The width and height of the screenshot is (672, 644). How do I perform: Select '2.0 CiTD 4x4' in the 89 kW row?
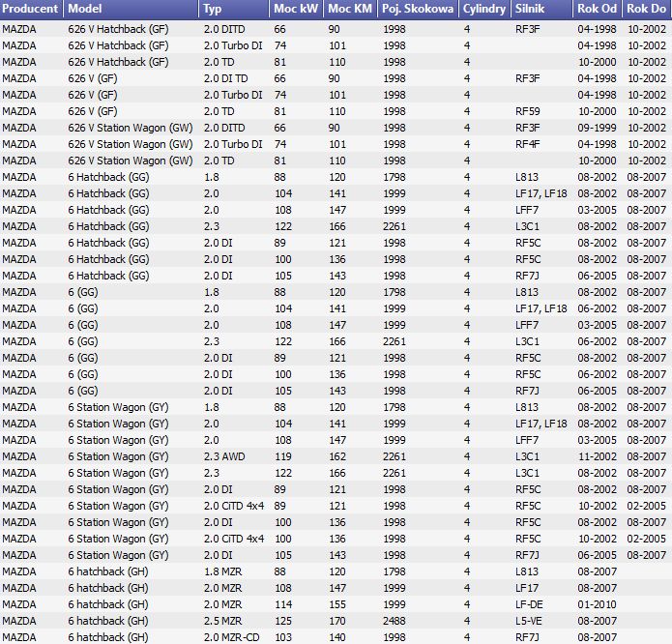[234, 506]
